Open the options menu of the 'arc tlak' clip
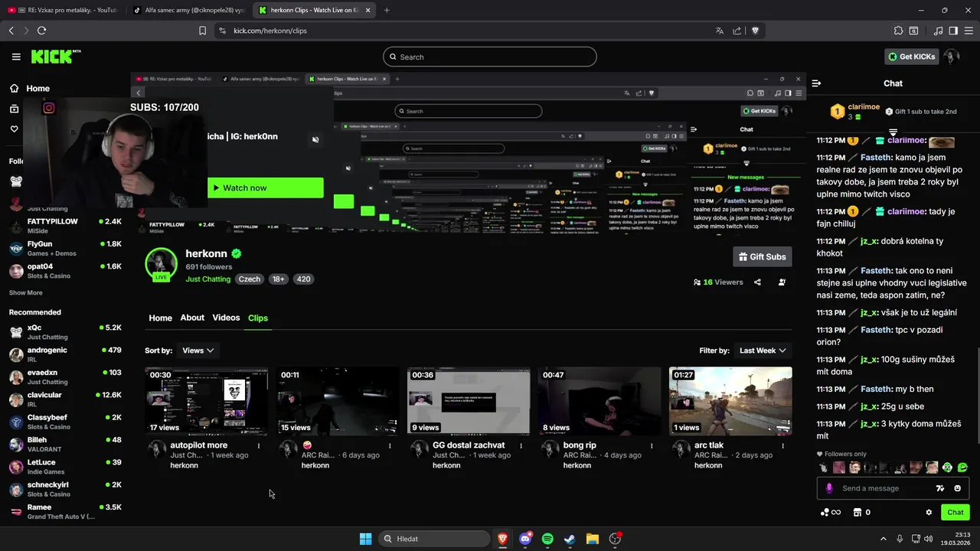This screenshot has width=980, height=551. pos(782,445)
